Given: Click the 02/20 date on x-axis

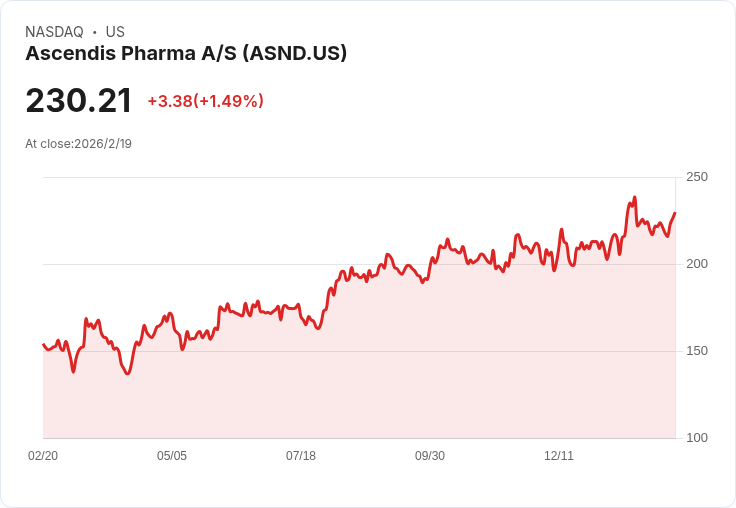Looking at the screenshot, I should [43, 456].
